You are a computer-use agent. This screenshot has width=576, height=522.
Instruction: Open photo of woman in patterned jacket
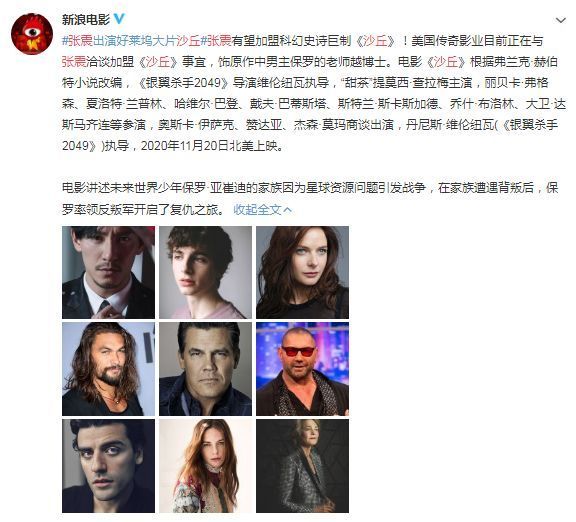[205, 466]
